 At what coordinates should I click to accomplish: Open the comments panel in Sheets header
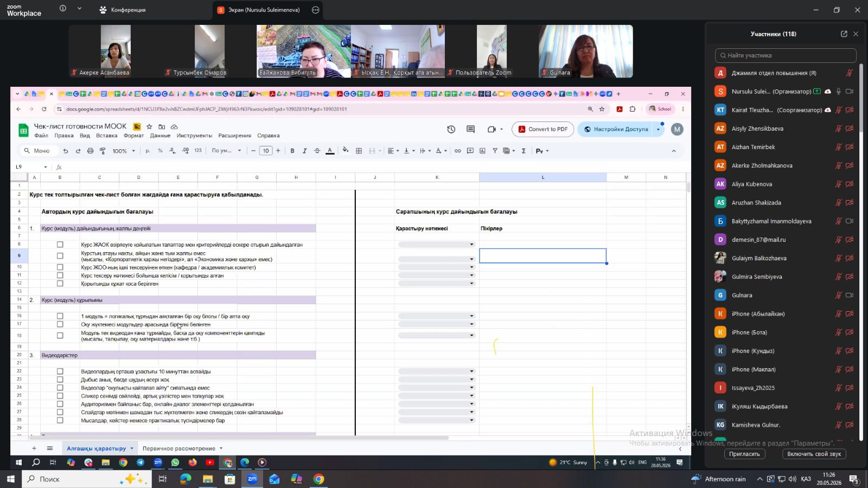[470, 129]
